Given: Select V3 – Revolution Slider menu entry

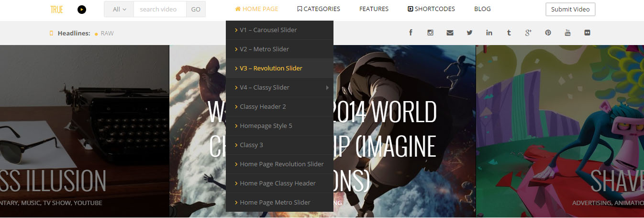Looking at the screenshot, I should click(x=271, y=68).
